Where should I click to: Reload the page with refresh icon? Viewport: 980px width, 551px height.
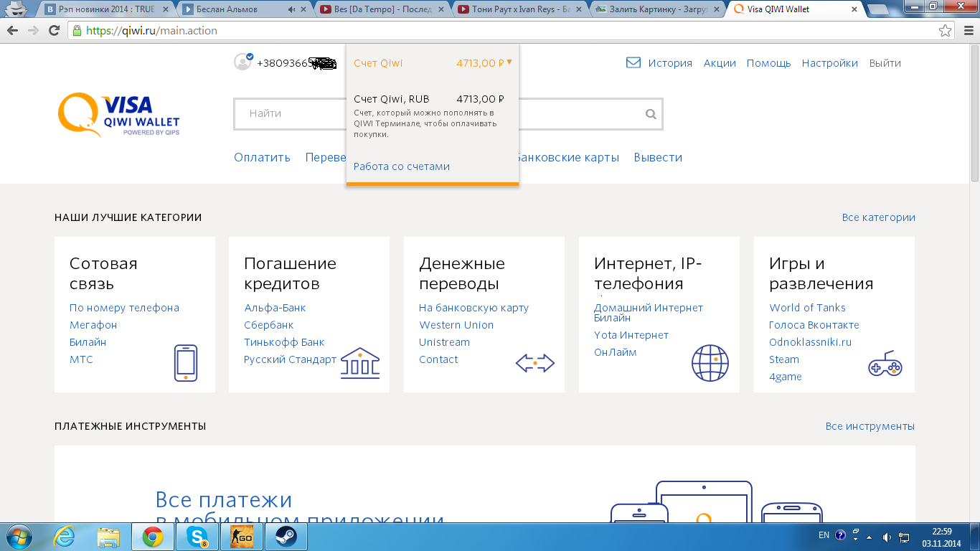tap(54, 31)
